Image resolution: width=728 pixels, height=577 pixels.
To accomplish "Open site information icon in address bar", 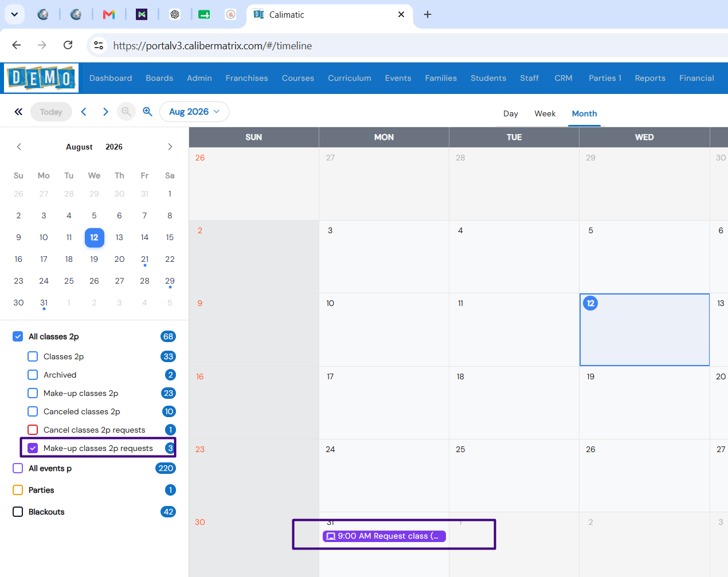I will click(x=99, y=45).
